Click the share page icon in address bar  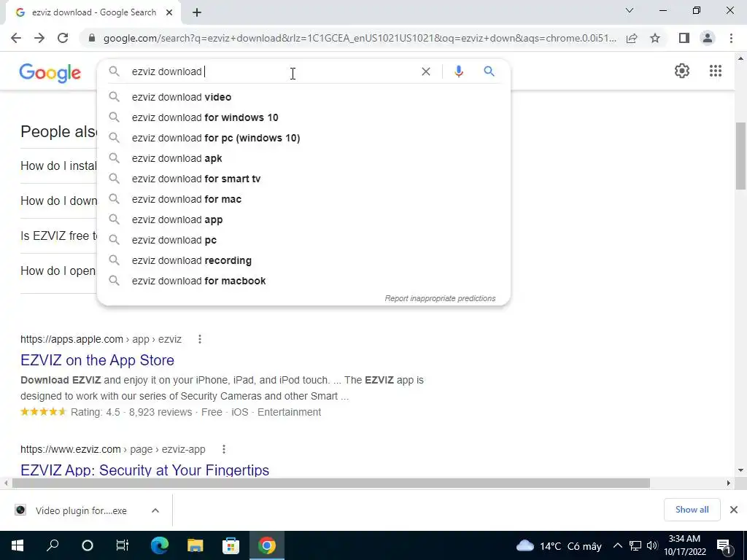(632, 38)
